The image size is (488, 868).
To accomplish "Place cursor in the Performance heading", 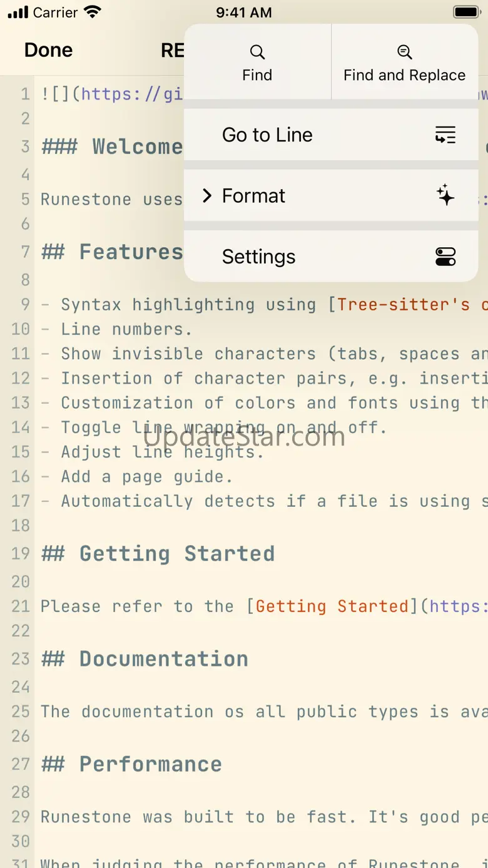I will pyautogui.click(x=150, y=764).
